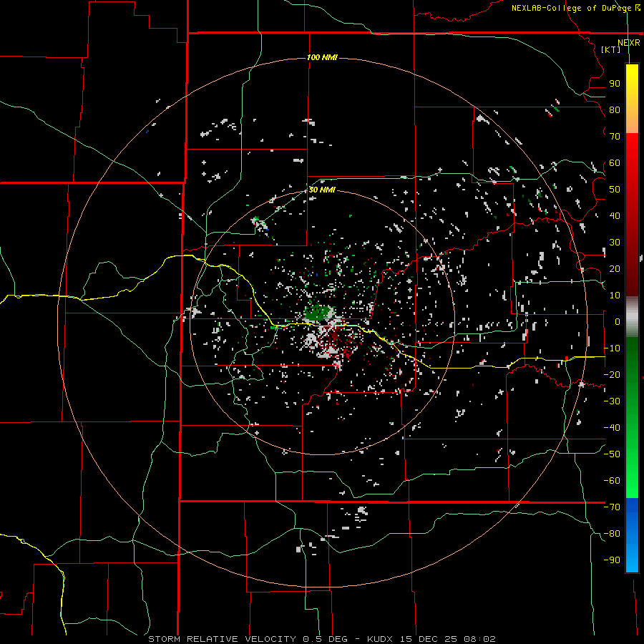This screenshot has height=644, width=644.
Task: Click the [KT] units label
Action: coord(611,49)
